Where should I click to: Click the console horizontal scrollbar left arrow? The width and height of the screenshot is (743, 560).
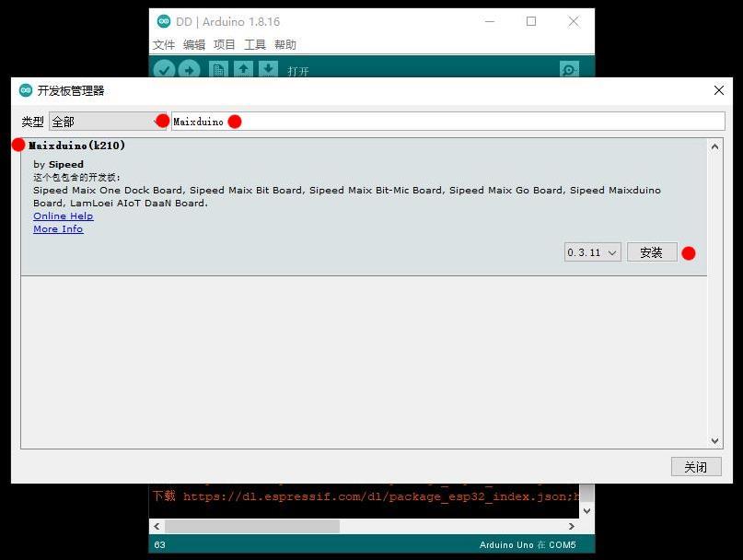(x=157, y=526)
